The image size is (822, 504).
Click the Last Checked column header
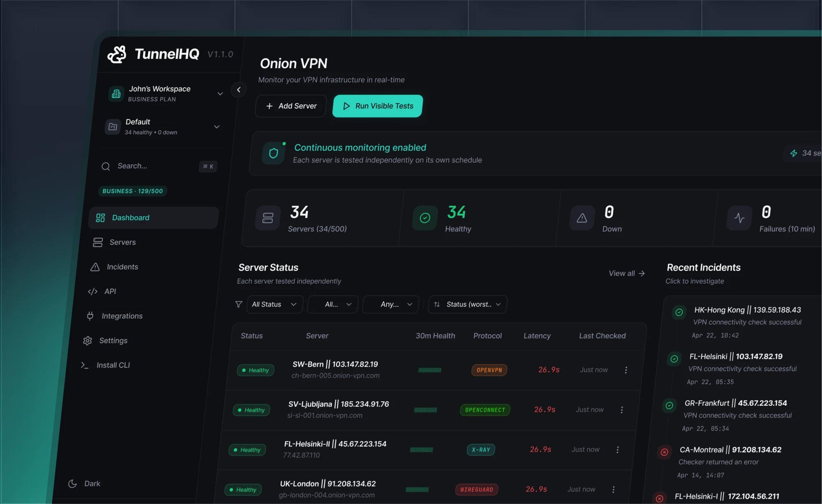click(602, 336)
